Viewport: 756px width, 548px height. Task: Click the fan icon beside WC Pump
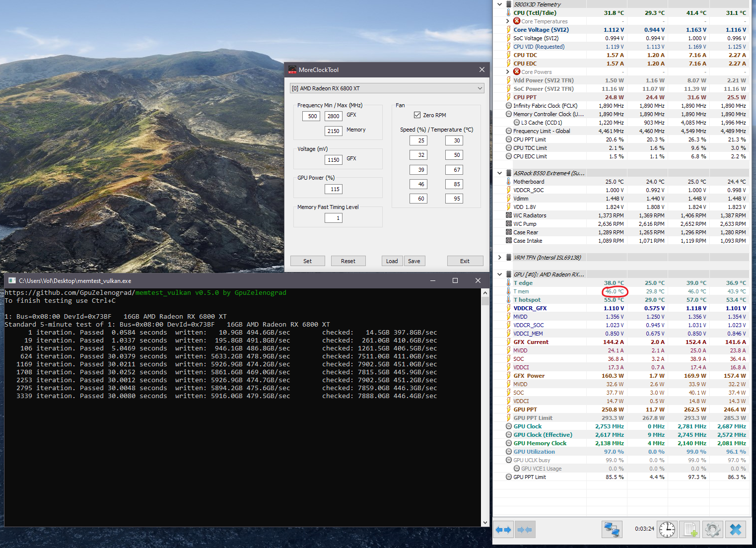509,224
